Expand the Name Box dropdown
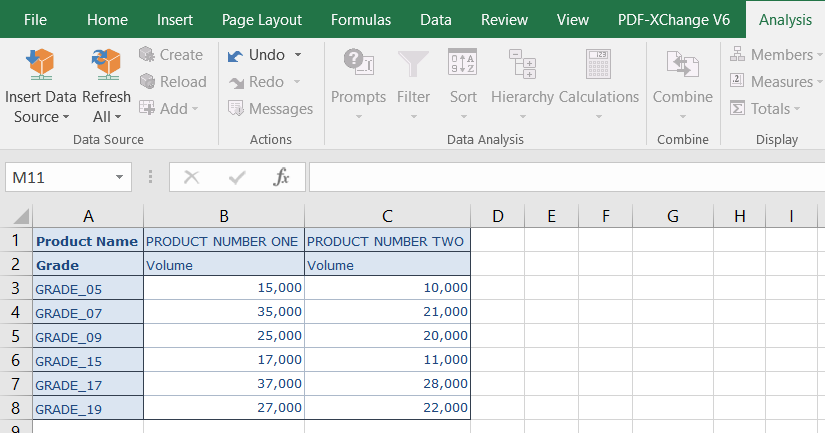Viewport: 825px width, 433px height. point(120,177)
